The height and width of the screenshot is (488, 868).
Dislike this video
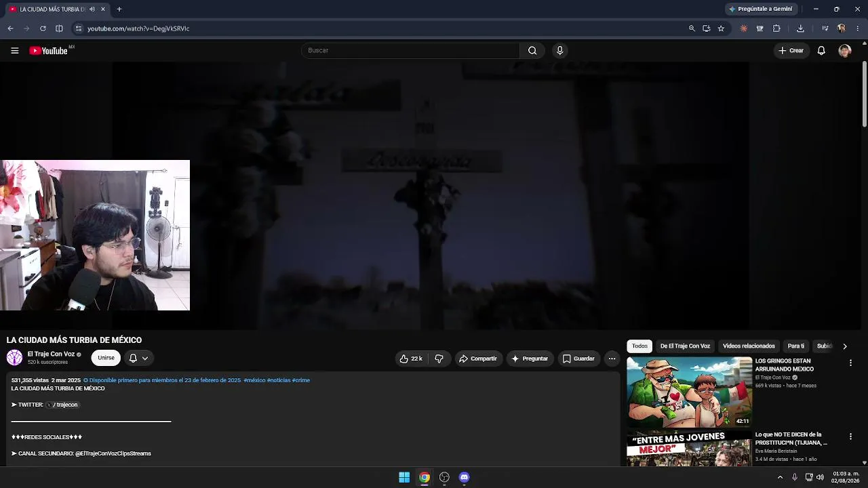439,359
